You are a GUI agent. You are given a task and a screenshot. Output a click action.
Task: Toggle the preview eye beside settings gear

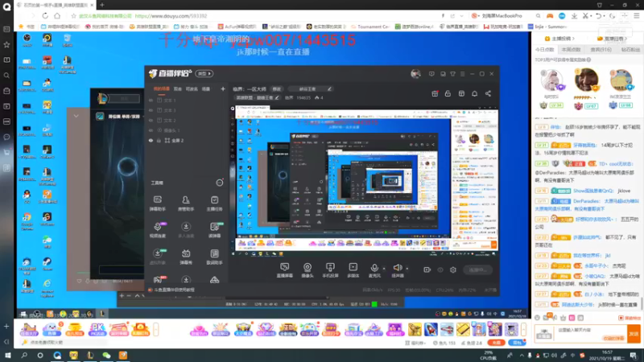click(x=440, y=270)
